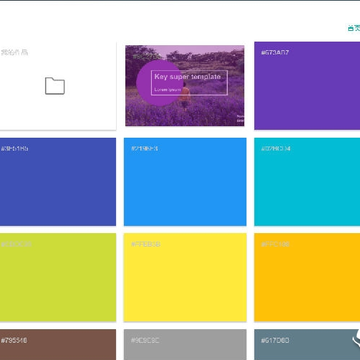
Task: Pick the brown #795548 color card
Action: [58, 345]
